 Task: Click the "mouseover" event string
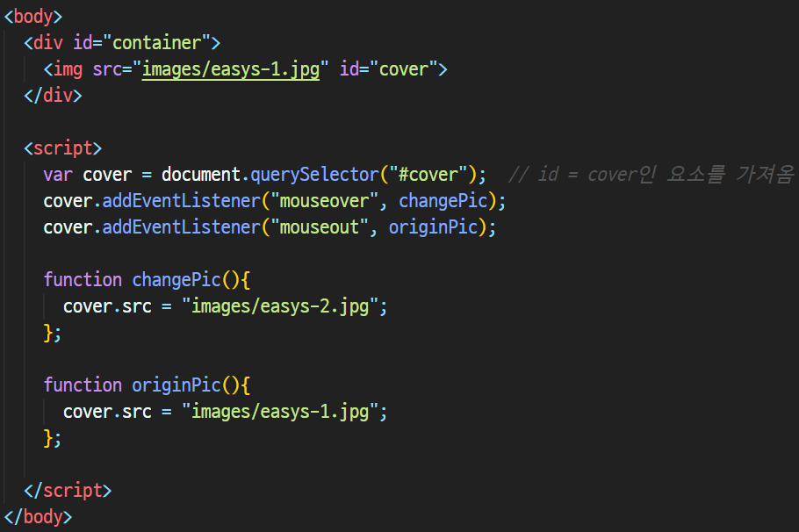(324, 201)
